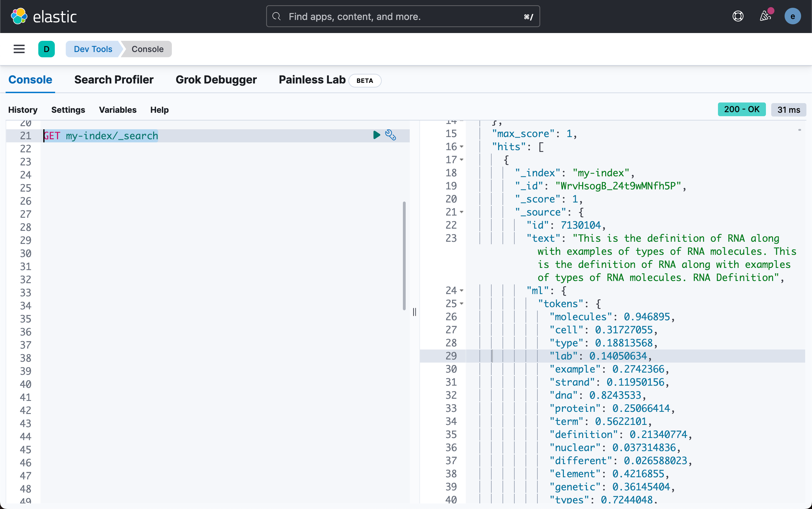812x509 pixels.
Task: Open the hamburger navigation menu
Action: click(19, 49)
